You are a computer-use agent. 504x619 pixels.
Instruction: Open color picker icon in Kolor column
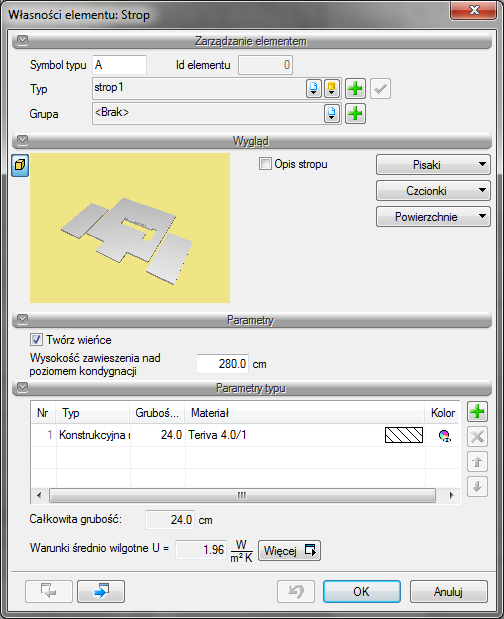(444, 435)
